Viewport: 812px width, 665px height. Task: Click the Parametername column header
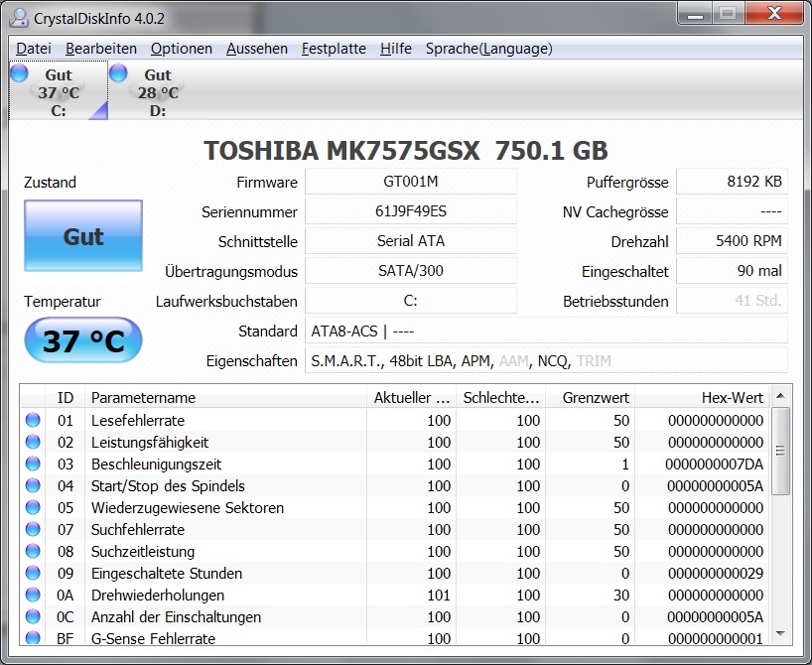225,398
